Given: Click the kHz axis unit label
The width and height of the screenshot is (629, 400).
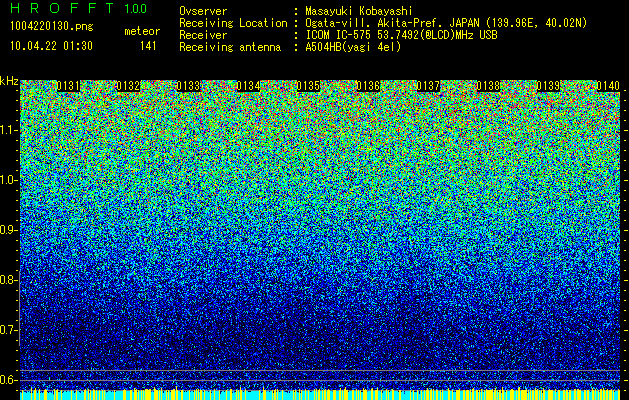Looking at the screenshot, I should pyautogui.click(x=9, y=81).
